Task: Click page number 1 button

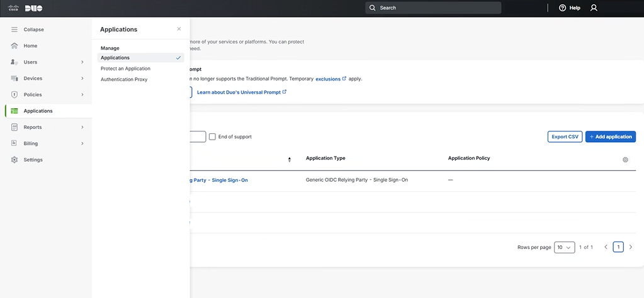Action: (618, 247)
